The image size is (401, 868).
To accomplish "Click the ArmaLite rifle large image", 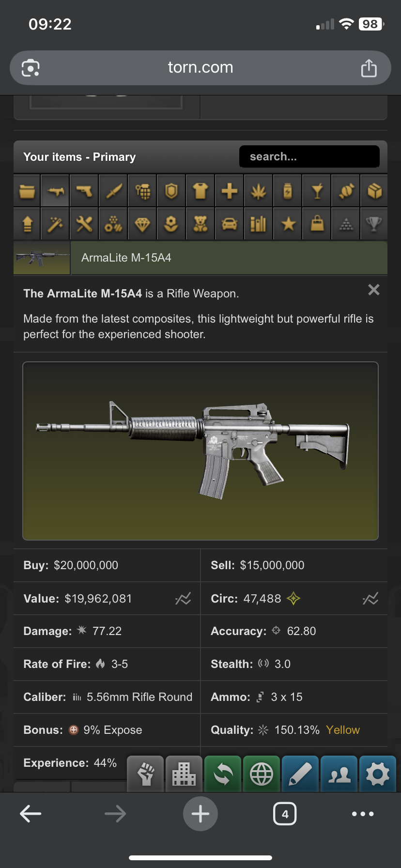I will 200,451.
